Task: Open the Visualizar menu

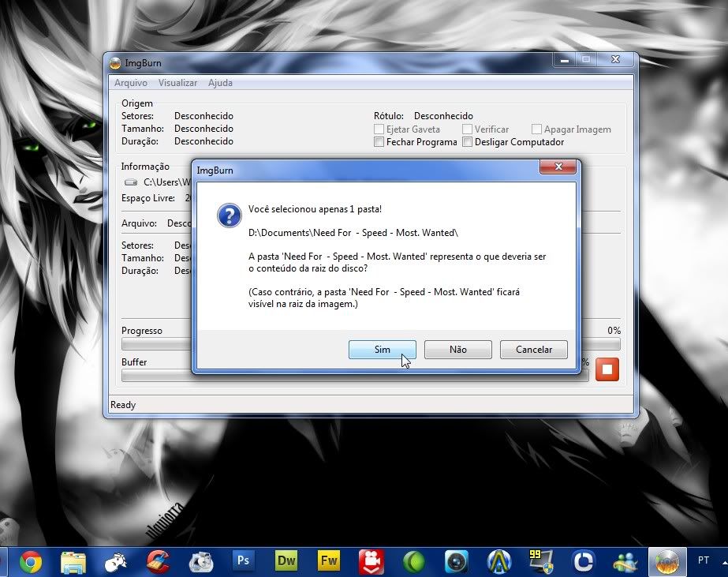Action: click(x=177, y=83)
